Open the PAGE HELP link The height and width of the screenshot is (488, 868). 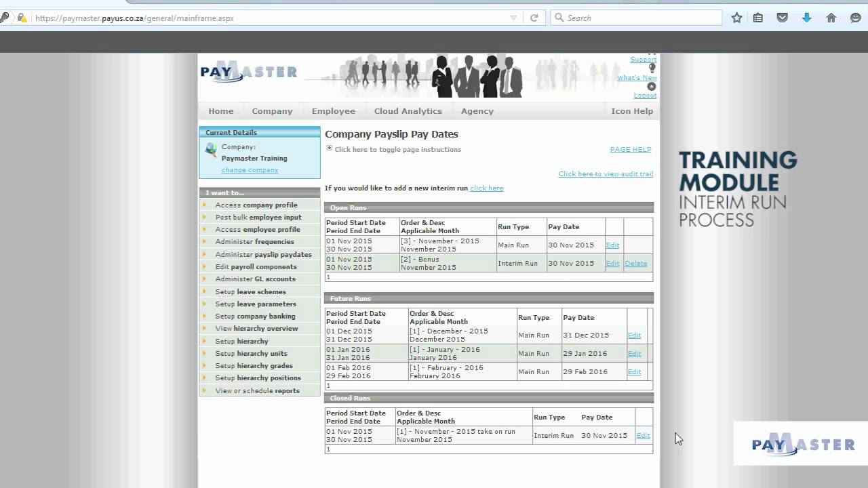coord(630,150)
